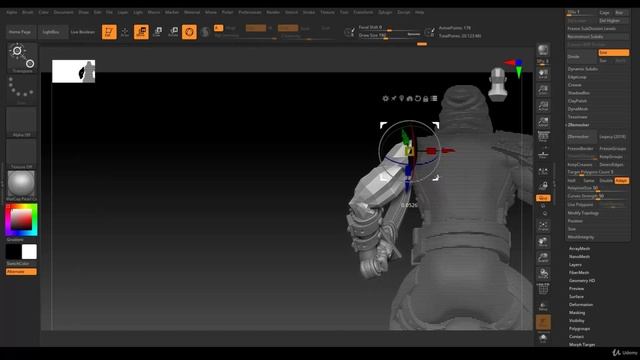Expand Modify Topology section
This screenshot has height=360, width=640.
pos(583,213)
